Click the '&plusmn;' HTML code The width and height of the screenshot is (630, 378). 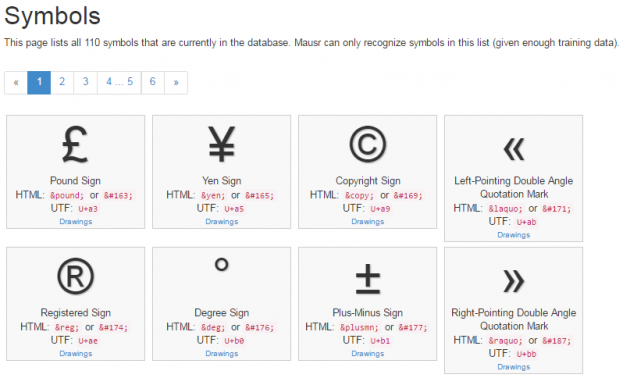click(360, 328)
